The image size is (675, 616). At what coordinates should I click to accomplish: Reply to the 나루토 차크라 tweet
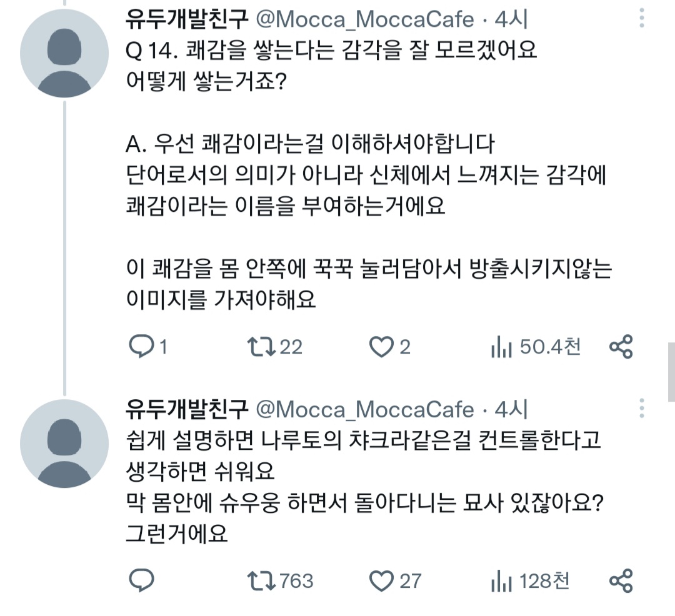pos(141,581)
